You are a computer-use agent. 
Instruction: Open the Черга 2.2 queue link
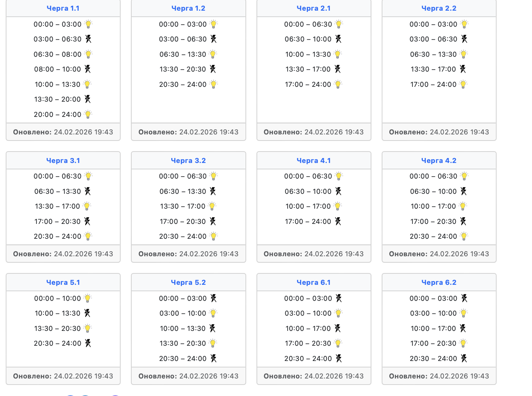(439, 8)
